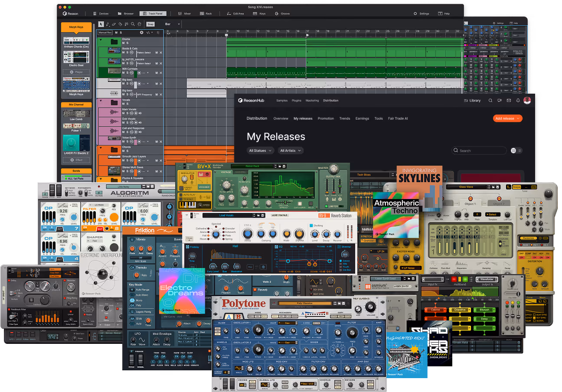Open the Earnings tab in Distribution
This screenshot has width=562, height=392.
click(x=362, y=118)
